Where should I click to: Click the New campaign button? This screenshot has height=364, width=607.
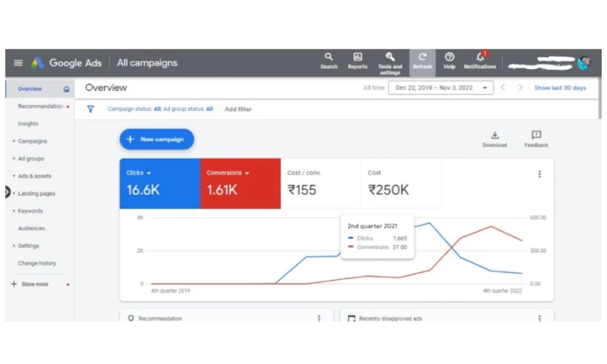pos(156,140)
